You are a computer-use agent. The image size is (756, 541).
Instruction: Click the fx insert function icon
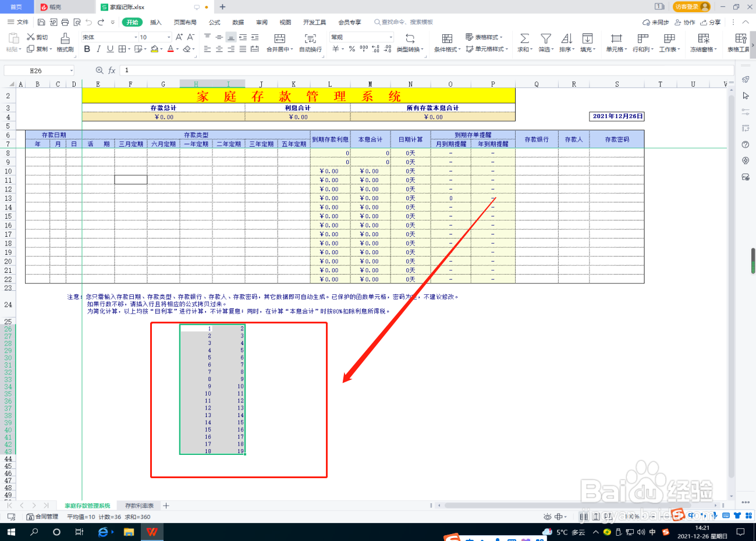click(x=112, y=70)
